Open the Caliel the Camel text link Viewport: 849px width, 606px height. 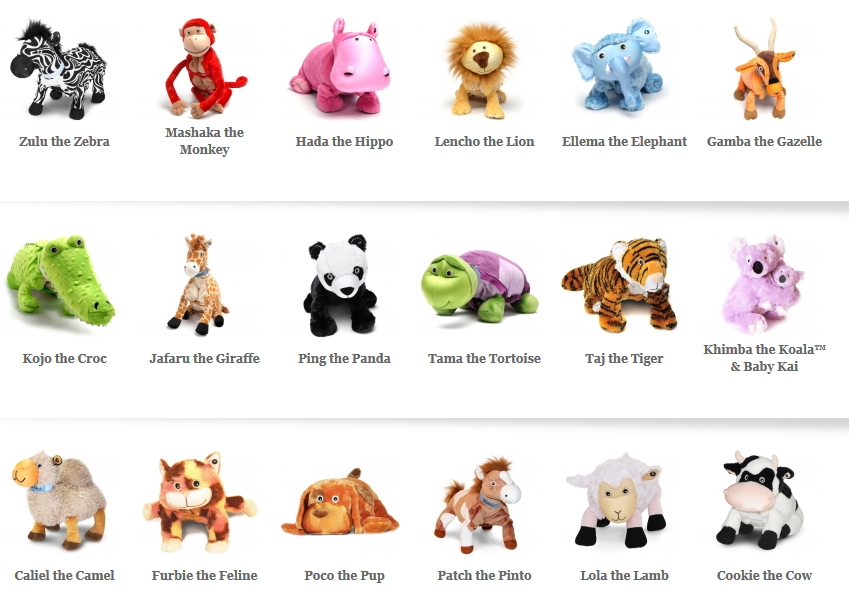pos(64,575)
